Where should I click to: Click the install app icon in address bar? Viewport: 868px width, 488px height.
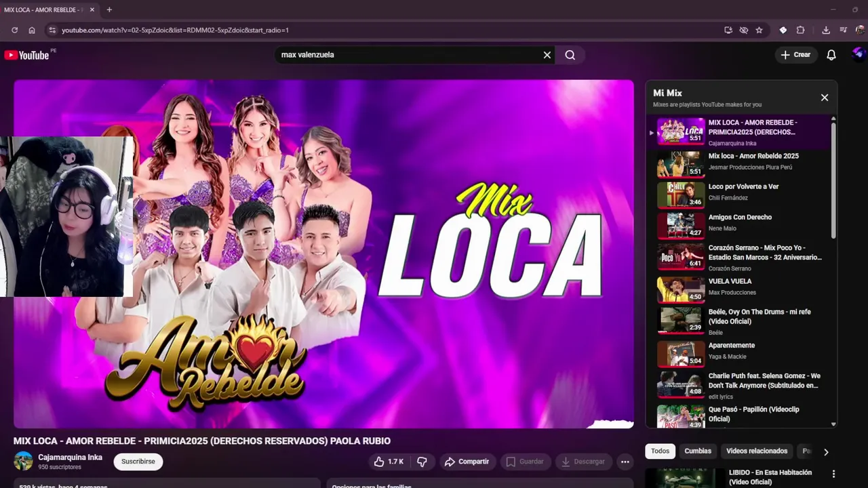tap(728, 30)
